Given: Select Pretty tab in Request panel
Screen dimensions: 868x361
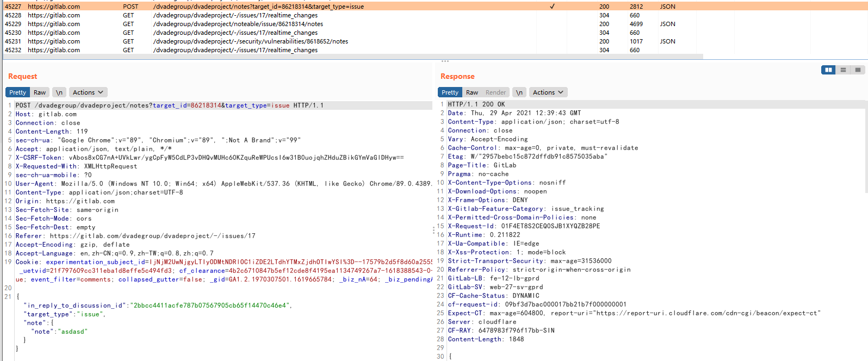Looking at the screenshot, I should [x=17, y=92].
